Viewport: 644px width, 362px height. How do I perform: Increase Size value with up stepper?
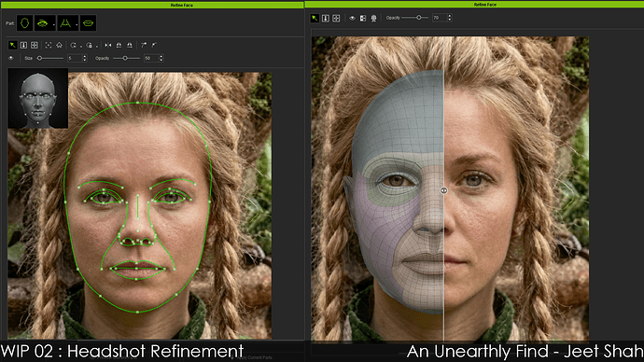point(85,57)
